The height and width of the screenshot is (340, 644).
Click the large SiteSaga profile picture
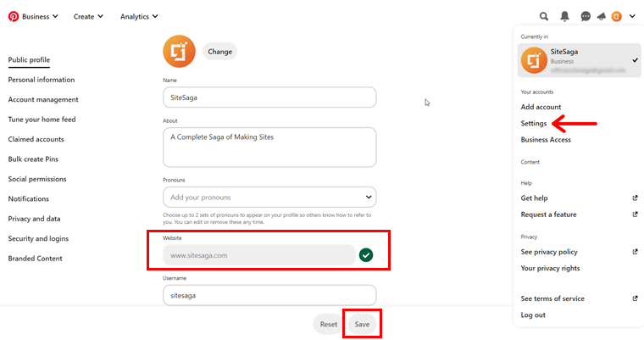pos(179,52)
